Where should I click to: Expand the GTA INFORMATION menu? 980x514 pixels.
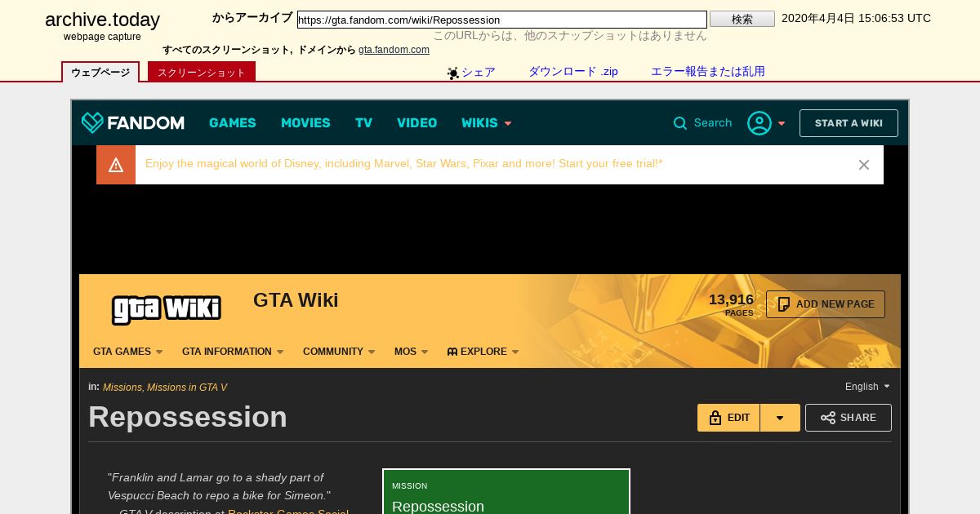tap(233, 352)
